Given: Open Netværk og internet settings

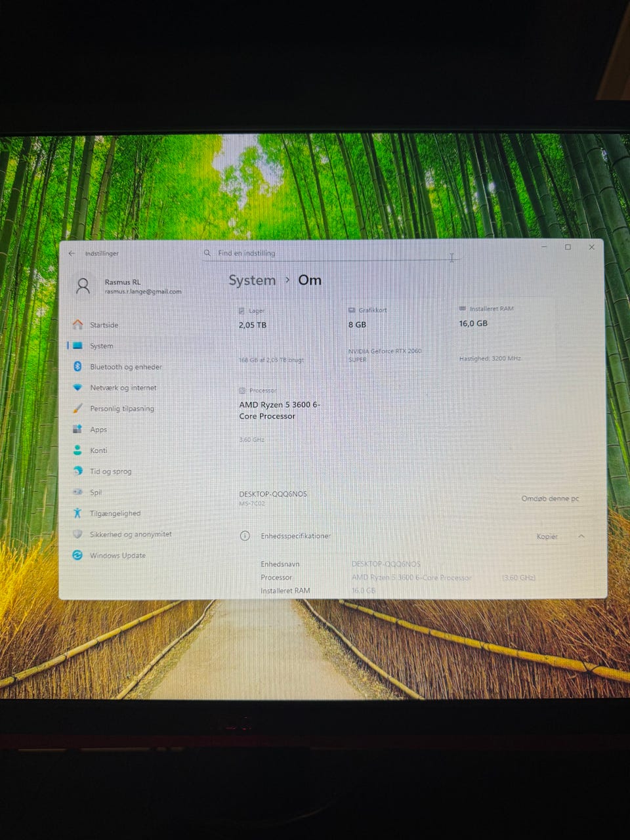Looking at the screenshot, I should click(x=123, y=388).
